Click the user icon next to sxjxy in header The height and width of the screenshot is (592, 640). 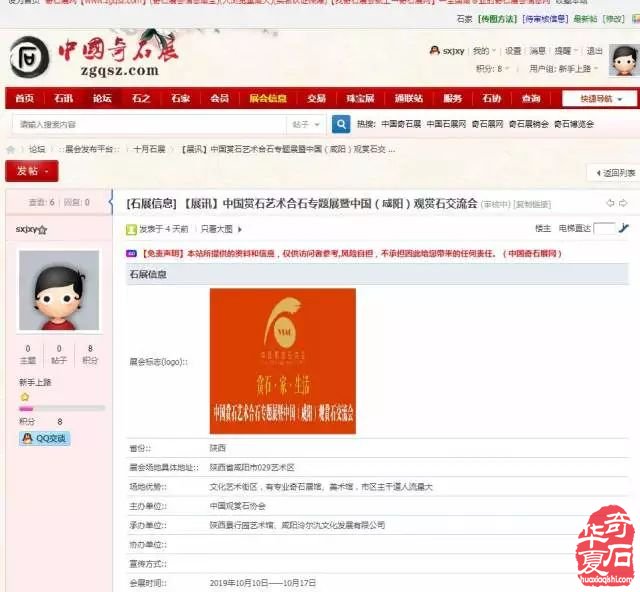click(434, 51)
